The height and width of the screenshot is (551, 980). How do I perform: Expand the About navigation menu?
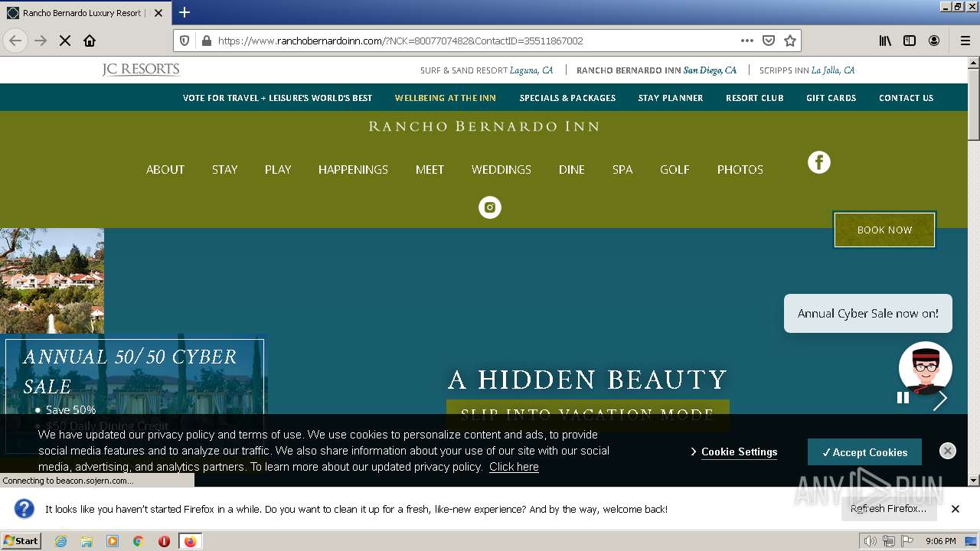click(165, 170)
